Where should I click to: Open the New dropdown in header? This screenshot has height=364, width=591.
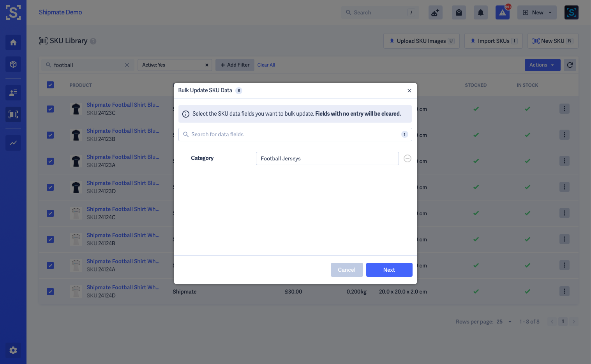pos(537,12)
